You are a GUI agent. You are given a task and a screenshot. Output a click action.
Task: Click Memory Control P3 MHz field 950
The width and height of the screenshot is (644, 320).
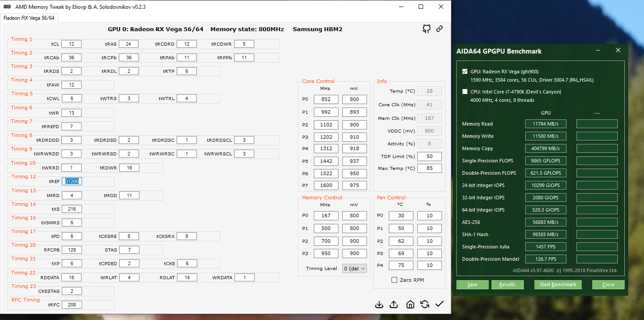[326, 253]
